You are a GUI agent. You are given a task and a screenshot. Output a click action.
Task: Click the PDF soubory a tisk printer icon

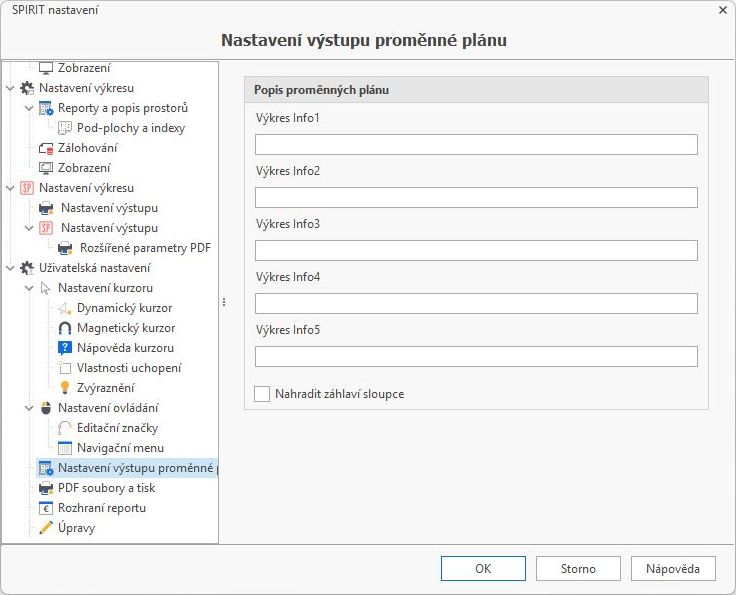pyautogui.click(x=45, y=488)
